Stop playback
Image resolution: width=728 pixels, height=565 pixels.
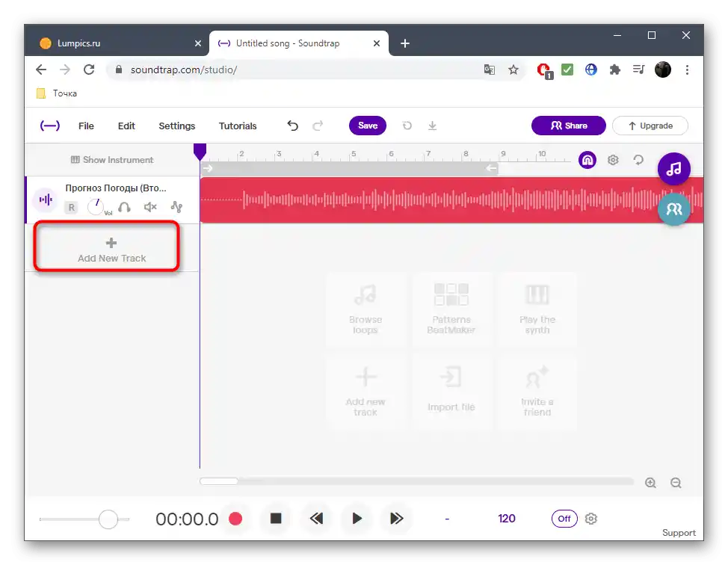(x=276, y=518)
